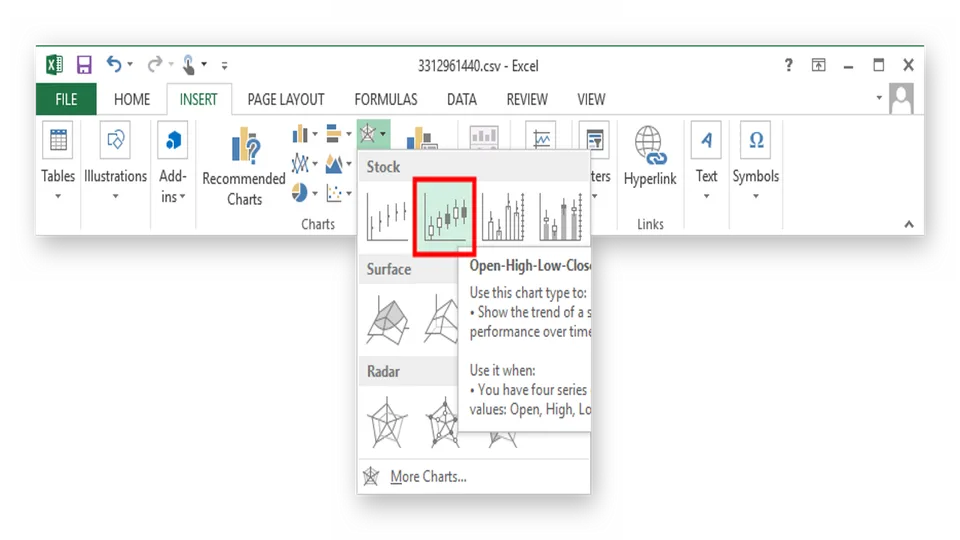960x540 pixels.
Task: Choose Open-High-Low-Close stock chart
Action: coord(445,217)
